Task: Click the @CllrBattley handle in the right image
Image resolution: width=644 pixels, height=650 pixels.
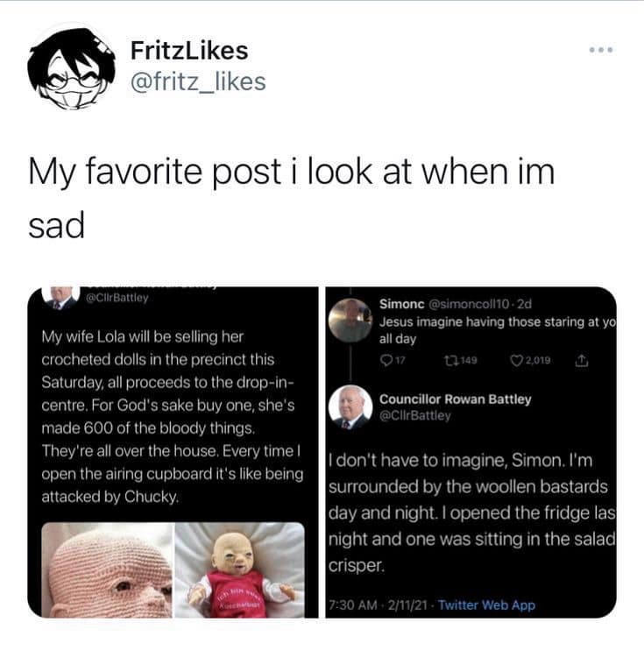Action: (x=415, y=416)
